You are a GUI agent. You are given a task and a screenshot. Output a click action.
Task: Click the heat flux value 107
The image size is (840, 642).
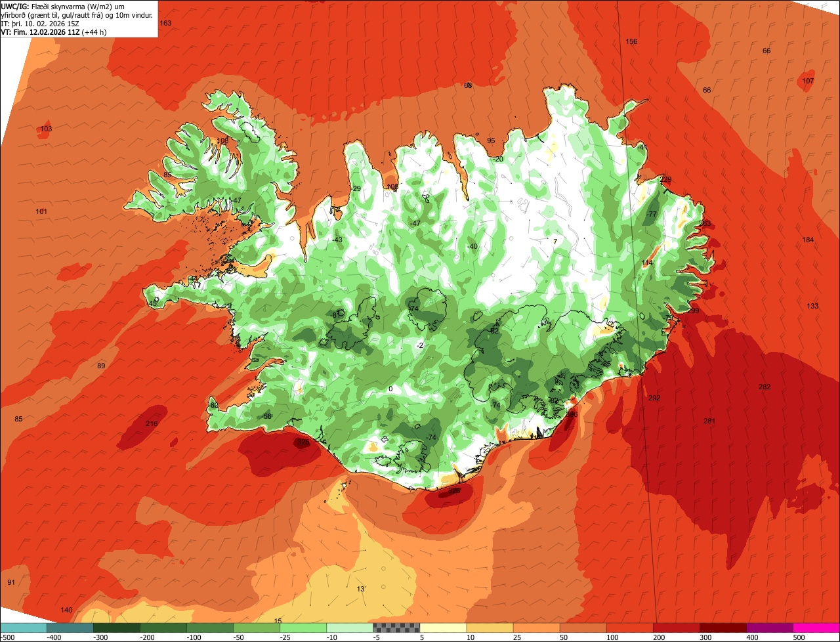[x=808, y=81]
